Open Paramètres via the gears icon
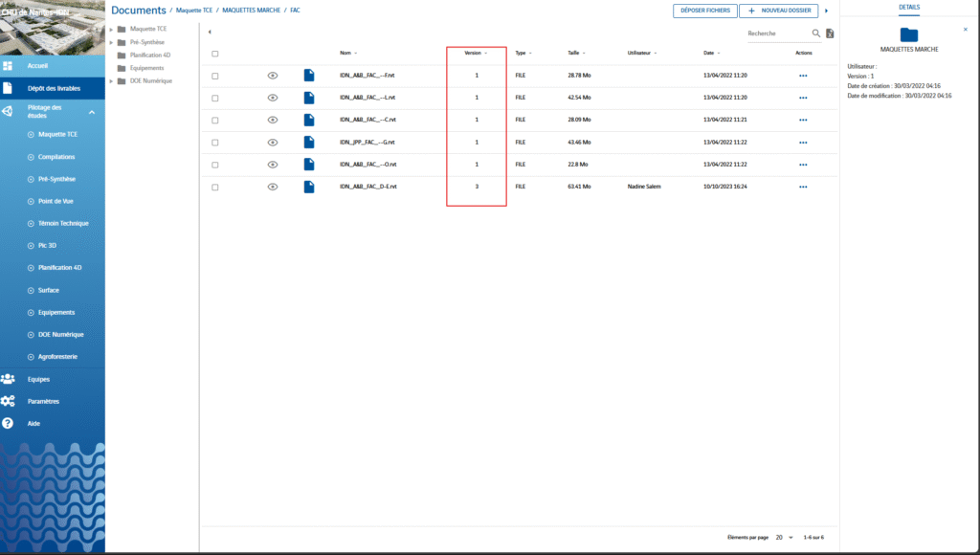 click(x=8, y=401)
